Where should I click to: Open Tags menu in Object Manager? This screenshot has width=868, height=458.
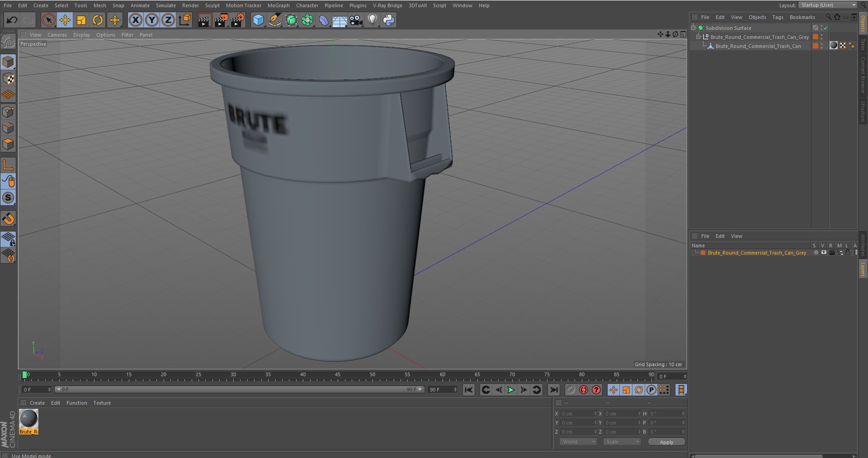pos(778,17)
